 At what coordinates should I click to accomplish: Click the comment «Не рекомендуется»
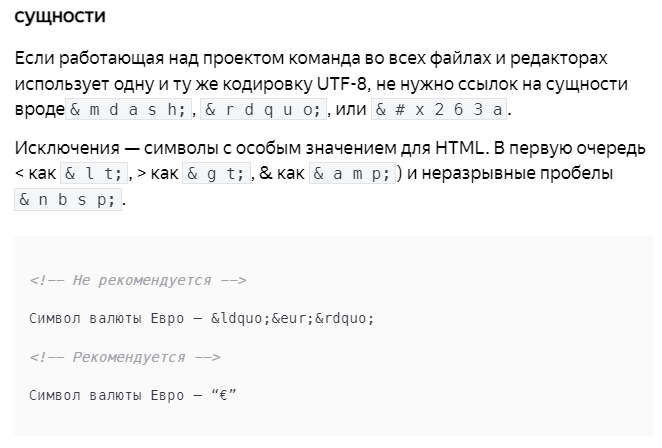(x=138, y=280)
